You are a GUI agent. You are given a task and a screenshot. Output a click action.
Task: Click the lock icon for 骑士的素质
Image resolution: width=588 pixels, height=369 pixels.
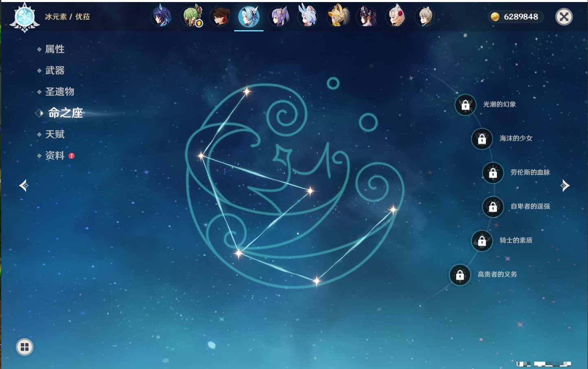click(482, 241)
